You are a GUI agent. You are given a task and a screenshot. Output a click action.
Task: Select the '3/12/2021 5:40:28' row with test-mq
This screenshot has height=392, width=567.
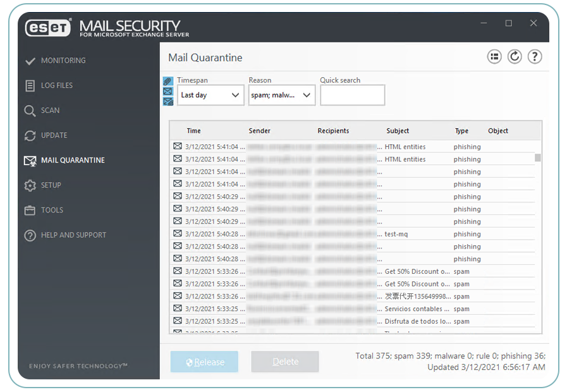tap(353, 234)
